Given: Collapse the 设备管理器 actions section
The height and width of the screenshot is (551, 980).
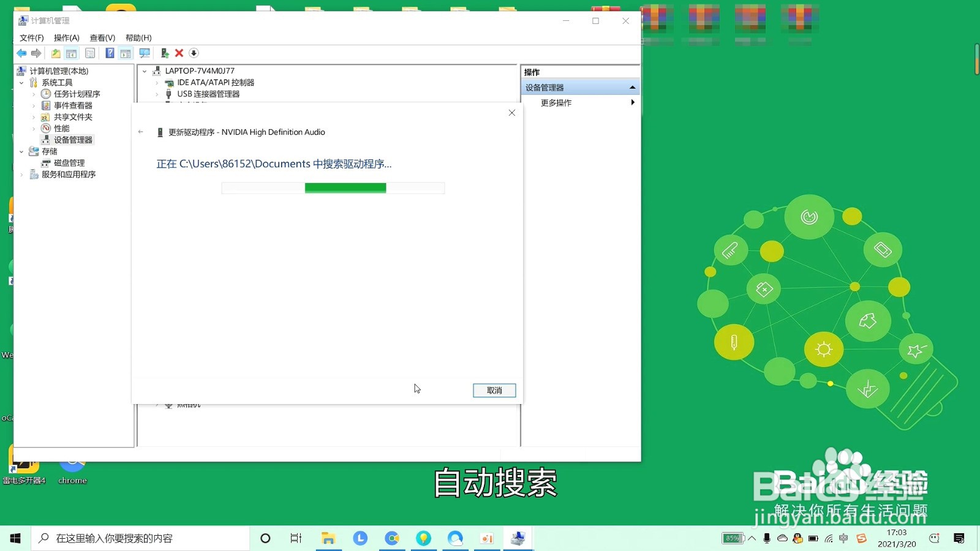Looking at the screenshot, I should [632, 88].
